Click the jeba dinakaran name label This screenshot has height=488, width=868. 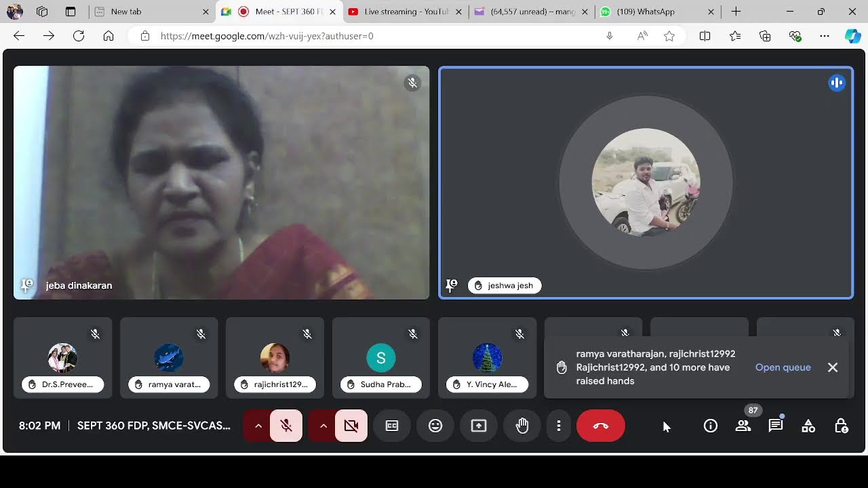[79, 285]
